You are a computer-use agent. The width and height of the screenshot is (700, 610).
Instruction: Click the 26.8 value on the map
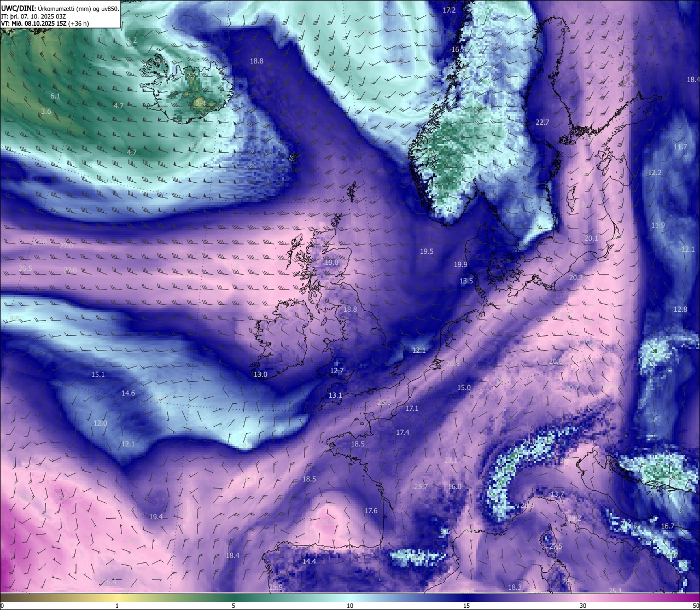pos(453,364)
